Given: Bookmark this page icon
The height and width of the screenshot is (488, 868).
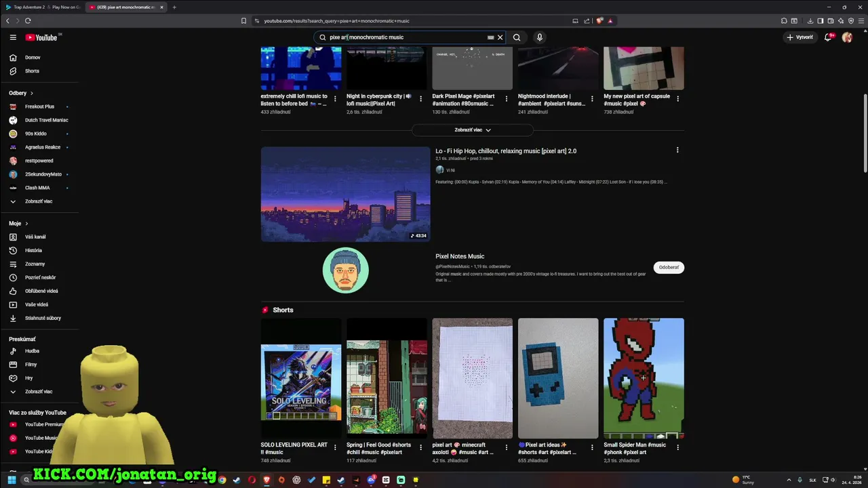Looking at the screenshot, I should (x=243, y=21).
